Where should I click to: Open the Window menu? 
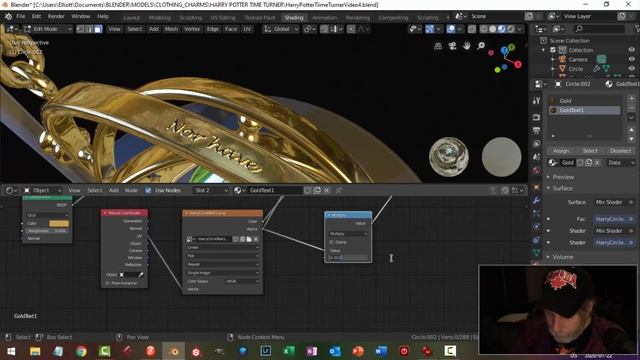click(x=81, y=16)
